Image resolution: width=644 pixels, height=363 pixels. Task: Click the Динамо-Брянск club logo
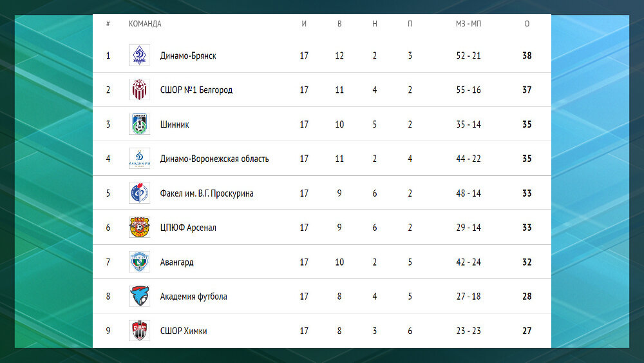tap(139, 55)
